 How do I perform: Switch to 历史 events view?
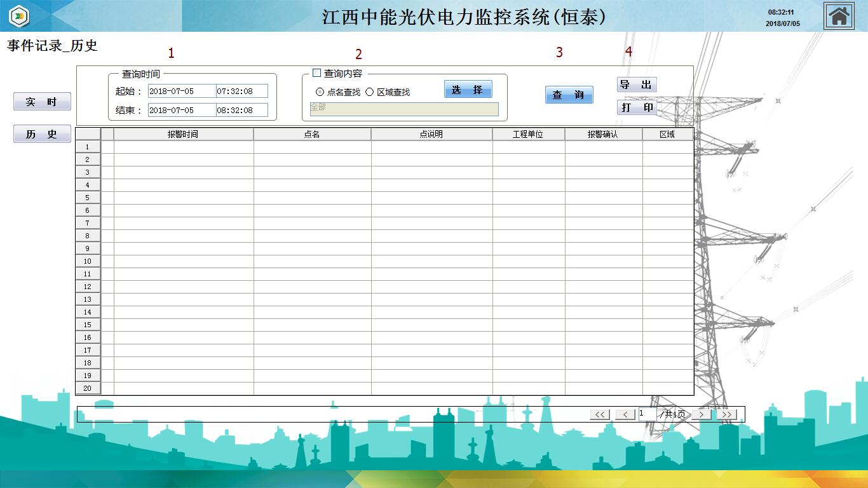click(42, 134)
